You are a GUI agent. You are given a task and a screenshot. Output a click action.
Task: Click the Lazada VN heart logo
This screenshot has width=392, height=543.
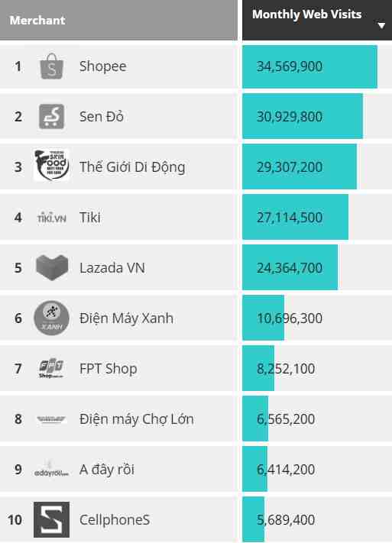[x=52, y=267]
